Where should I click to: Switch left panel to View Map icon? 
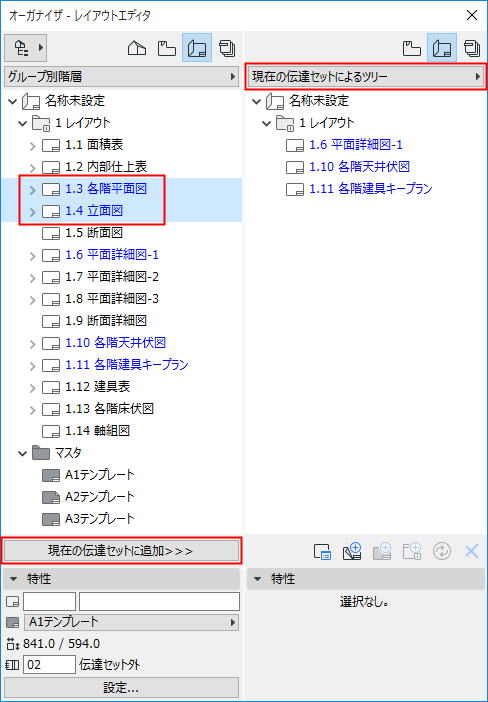167,48
